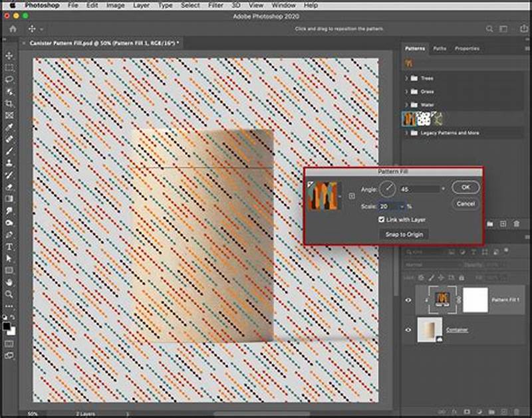The width and height of the screenshot is (532, 418).
Task: Expand the Legacy Patterns and More group
Action: coord(406,133)
